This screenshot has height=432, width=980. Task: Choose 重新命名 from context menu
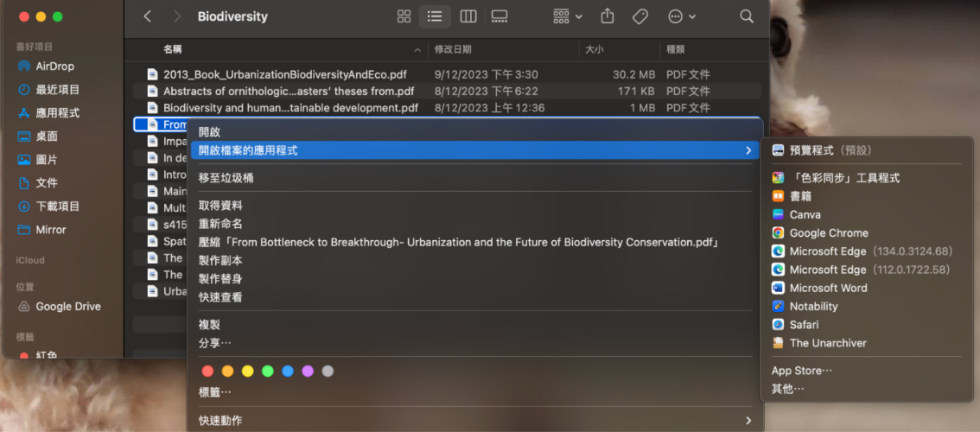pos(220,224)
